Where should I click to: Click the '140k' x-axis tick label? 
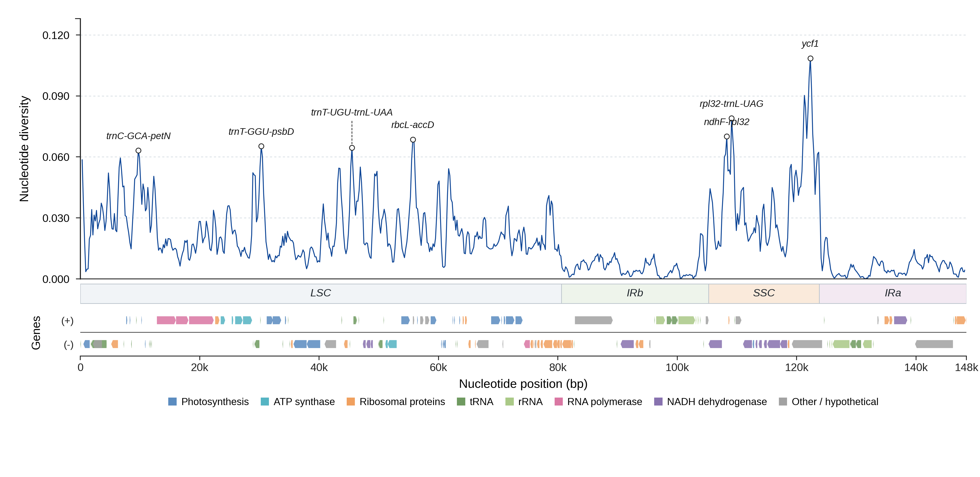pyautogui.click(x=916, y=368)
